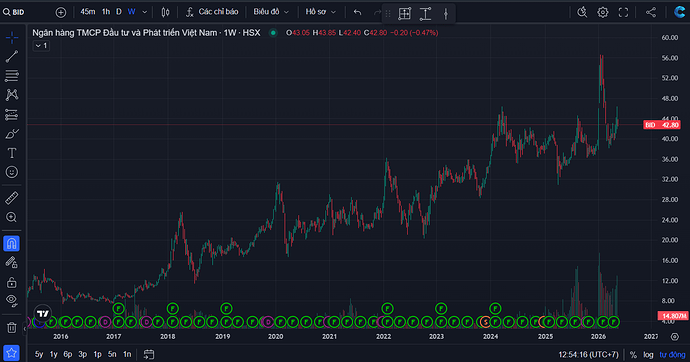Click the upper E earnings marker at 2017

pos(119,308)
